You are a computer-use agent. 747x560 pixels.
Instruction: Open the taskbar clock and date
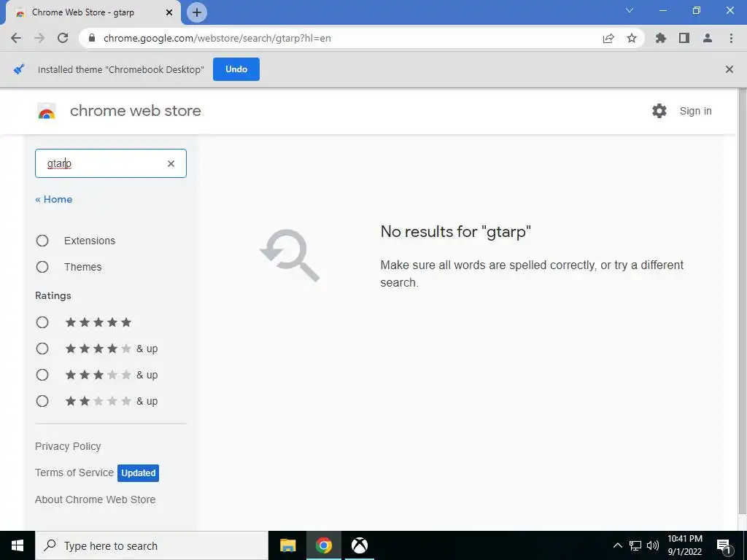[684, 545]
